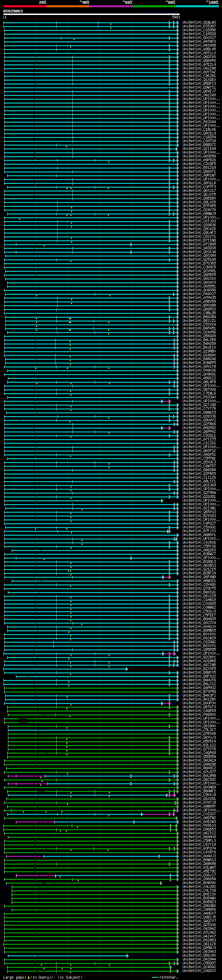
Task: Click UniRef100_Q24D42 label
Action: point(199,967)
